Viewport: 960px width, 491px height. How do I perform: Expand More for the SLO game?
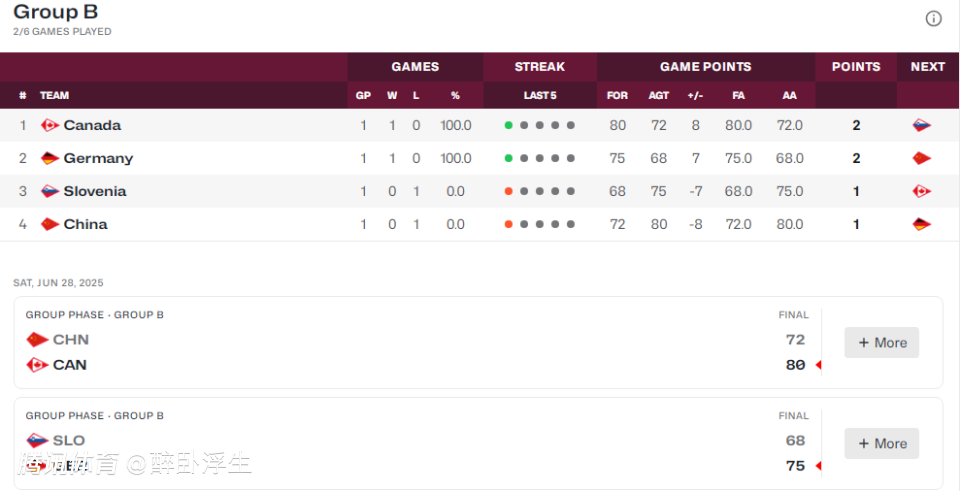(x=882, y=443)
